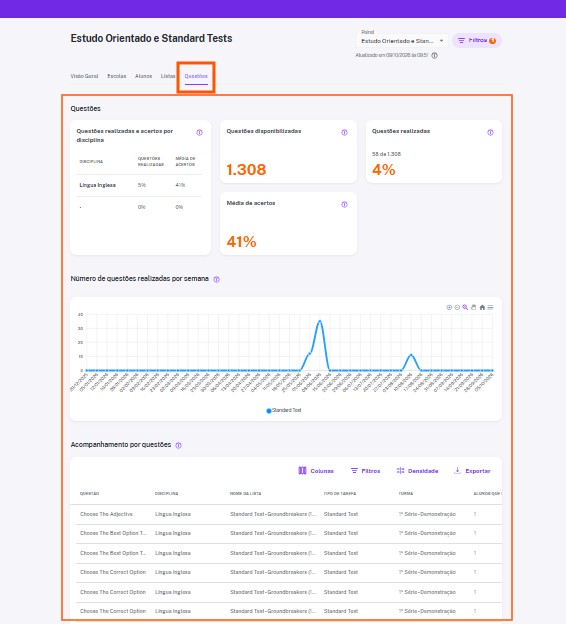Open chart hamburger menu icon
The width and height of the screenshot is (566, 624).
coord(490,307)
